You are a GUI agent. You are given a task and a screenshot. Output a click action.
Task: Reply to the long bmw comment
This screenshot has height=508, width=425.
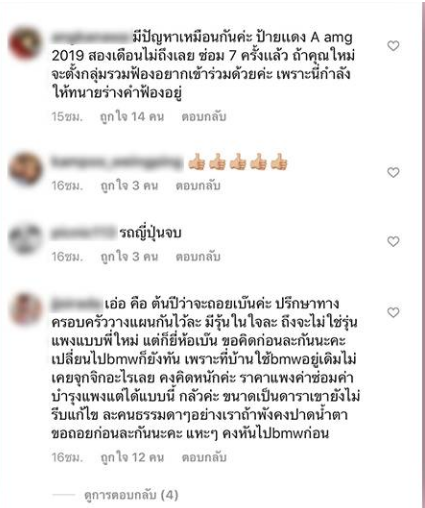click(204, 457)
